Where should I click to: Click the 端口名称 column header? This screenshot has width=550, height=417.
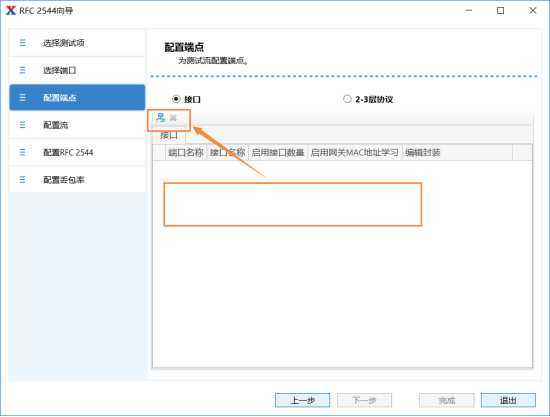[x=186, y=153]
